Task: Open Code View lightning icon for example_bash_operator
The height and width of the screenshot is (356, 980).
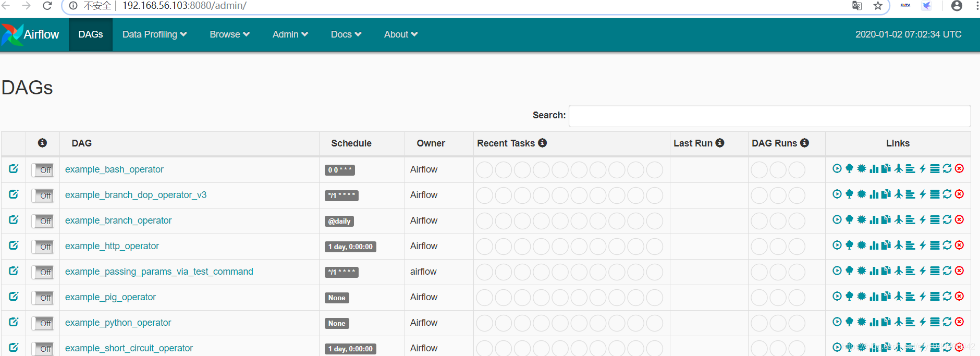Action: click(923, 168)
